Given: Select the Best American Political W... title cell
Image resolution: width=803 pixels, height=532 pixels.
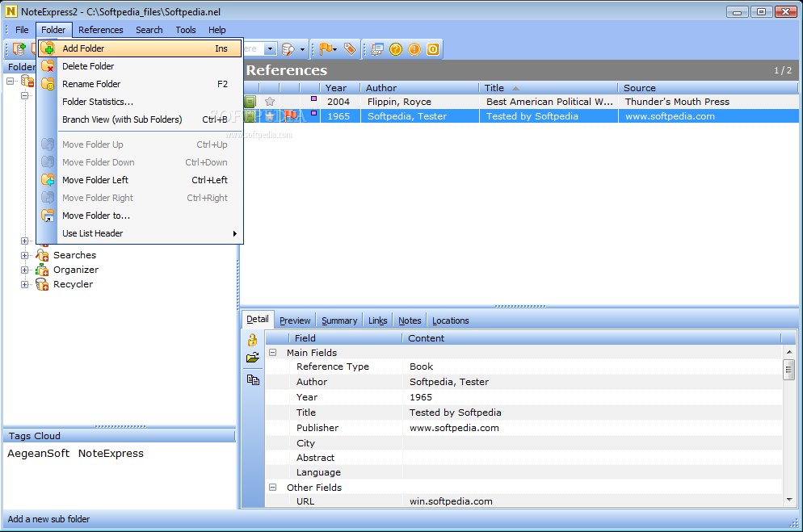Looking at the screenshot, I should pos(549,102).
